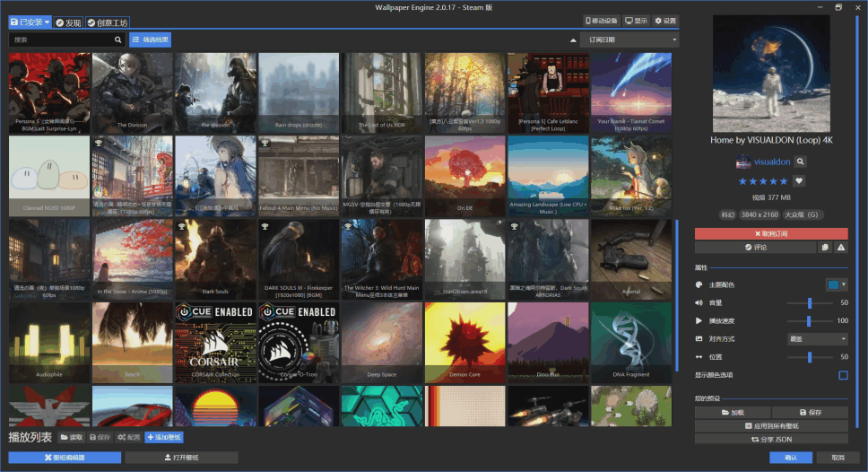
Task: Select DARK SOULS III Firekeeper wallpaper
Action: [x=299, y=259]
